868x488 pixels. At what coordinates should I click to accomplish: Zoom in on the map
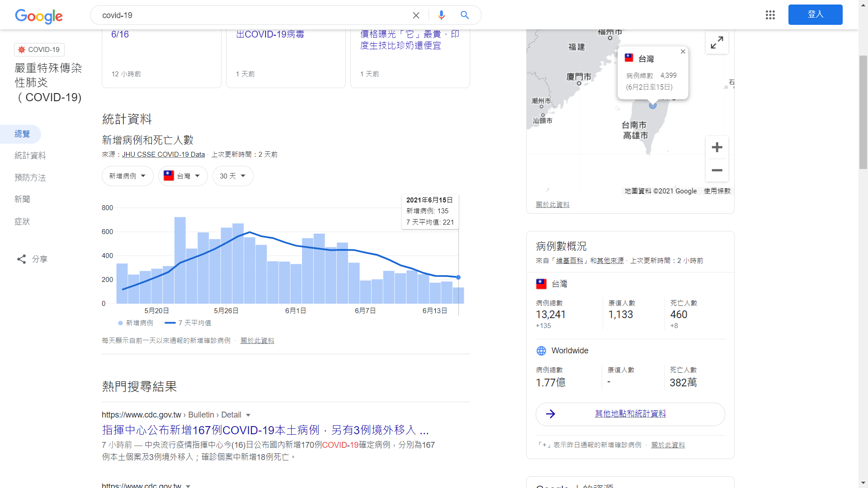717,147
